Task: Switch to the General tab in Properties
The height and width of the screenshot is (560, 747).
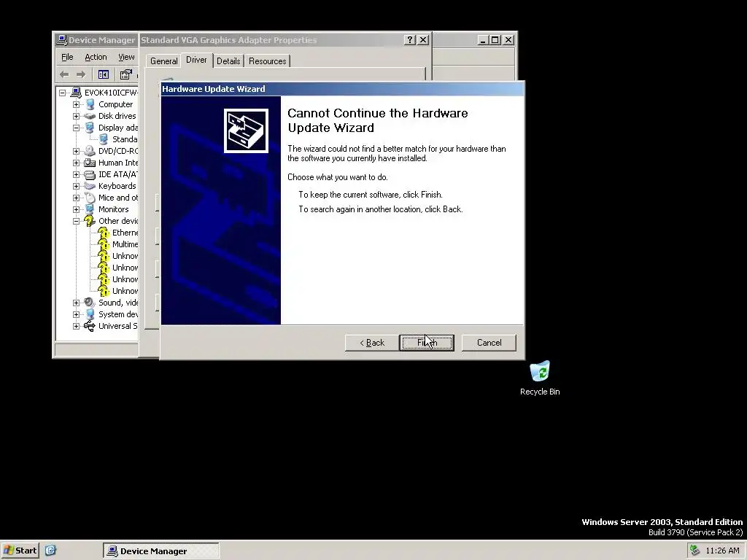Action: point(164,61)
